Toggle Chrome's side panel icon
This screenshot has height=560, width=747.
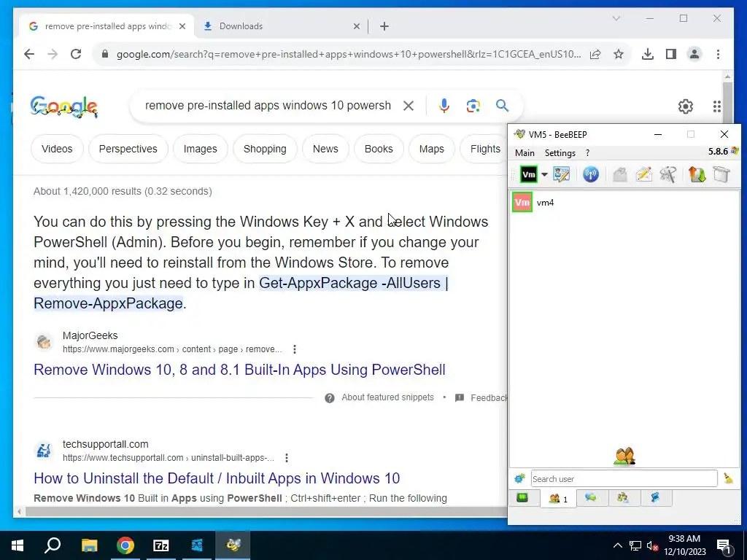671,54
